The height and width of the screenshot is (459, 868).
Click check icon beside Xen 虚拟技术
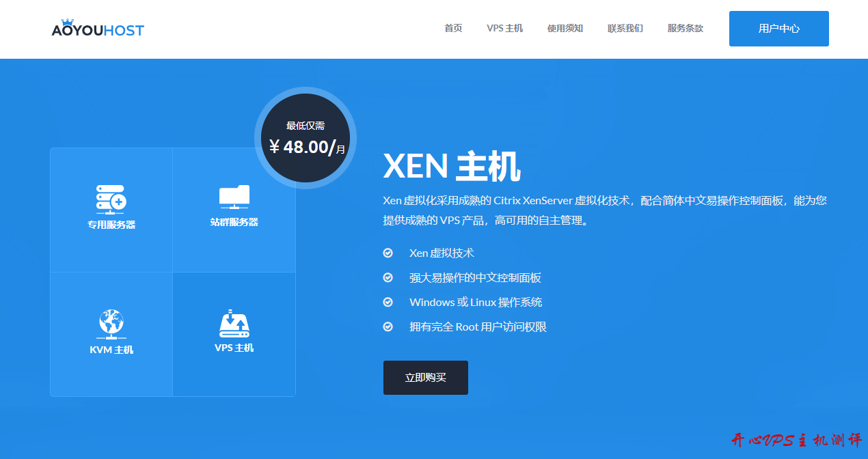pos(388,253)
